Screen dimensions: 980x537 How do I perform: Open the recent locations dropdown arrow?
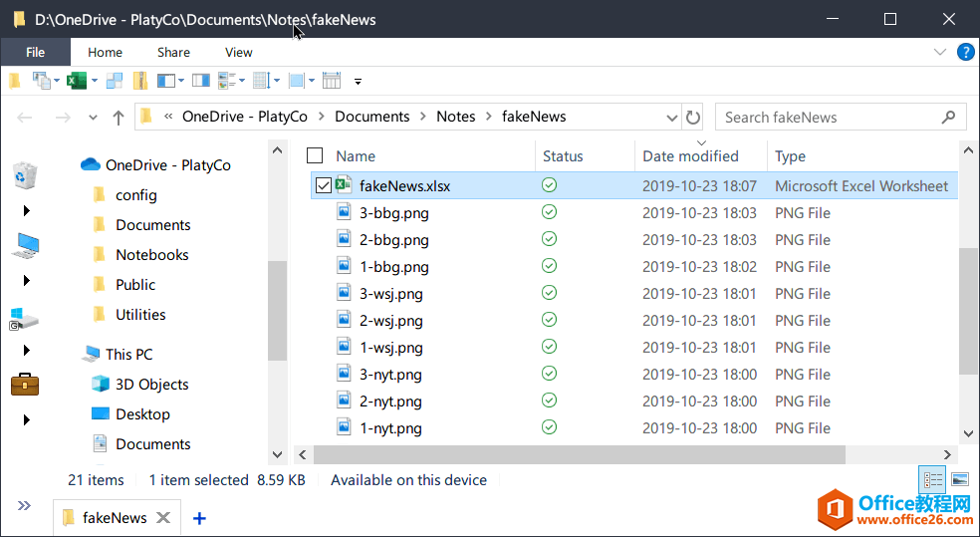tap(94, 118)
